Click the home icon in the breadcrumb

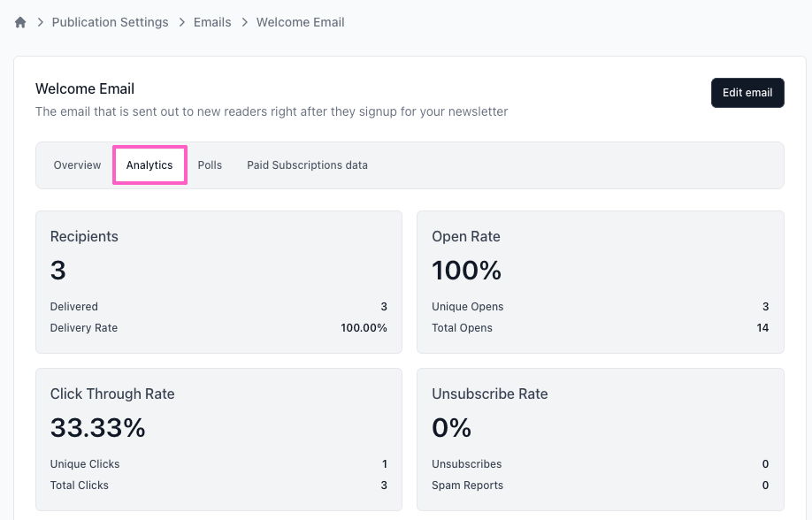click(20, 22)
